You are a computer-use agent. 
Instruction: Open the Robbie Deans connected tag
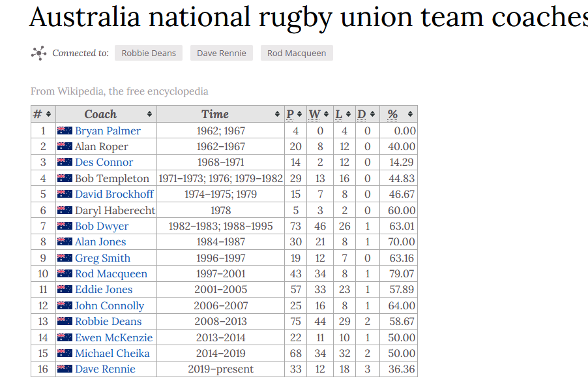(x=149, y=53)
